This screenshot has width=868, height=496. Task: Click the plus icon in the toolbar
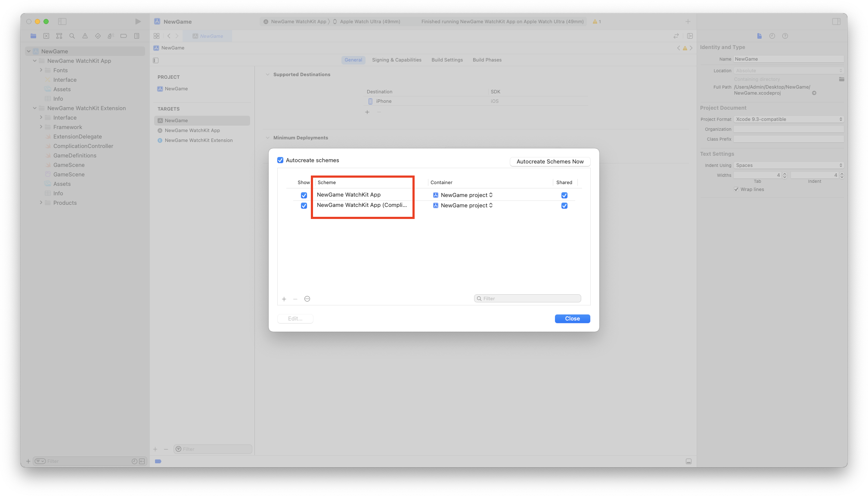tap(688, 22)
